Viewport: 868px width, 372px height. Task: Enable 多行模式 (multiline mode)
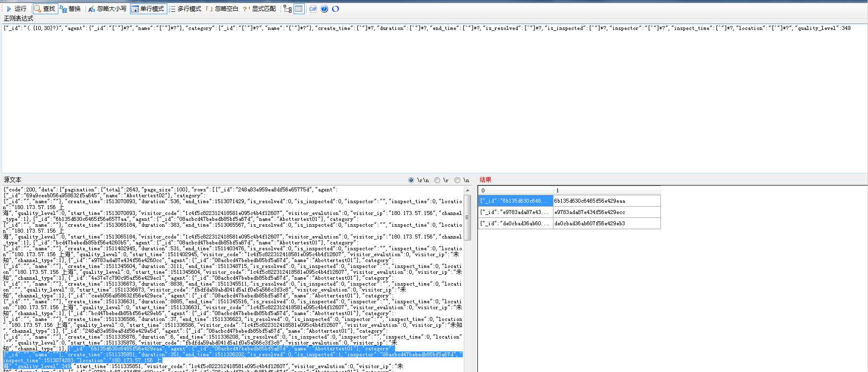coord(185,9)
